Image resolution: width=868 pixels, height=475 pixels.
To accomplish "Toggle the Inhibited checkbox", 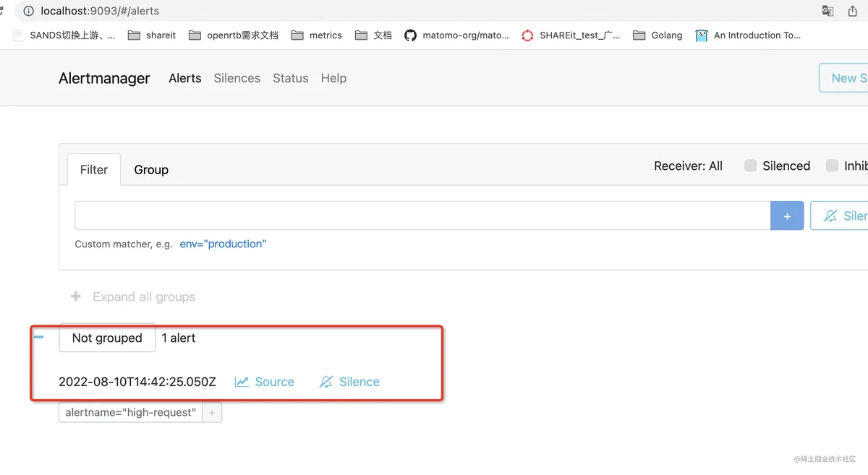I will 832,166.
